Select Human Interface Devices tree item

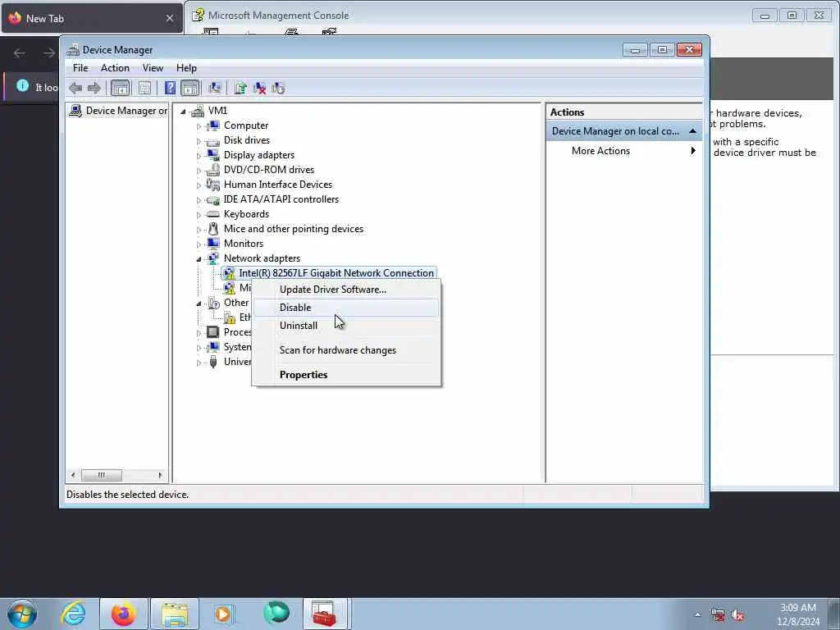[x=278, y=185]
